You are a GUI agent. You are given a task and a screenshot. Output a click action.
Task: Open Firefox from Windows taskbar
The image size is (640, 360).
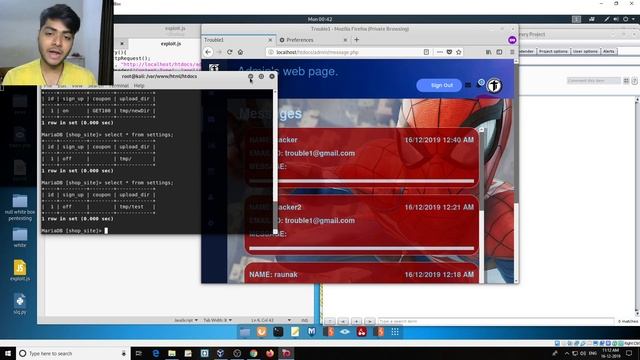270,353
